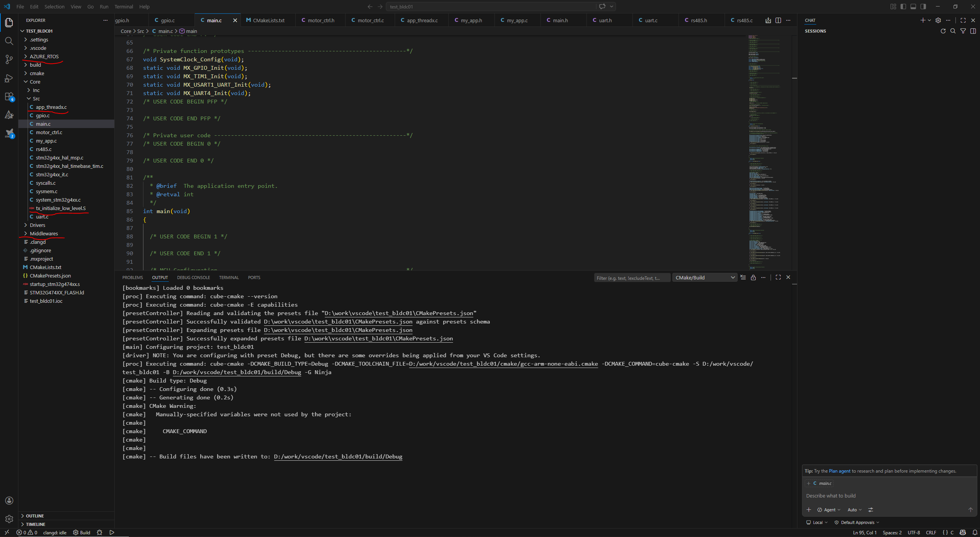
Task: Switch to the motor_ctrl.c editor tab
Action: point(370,20)
